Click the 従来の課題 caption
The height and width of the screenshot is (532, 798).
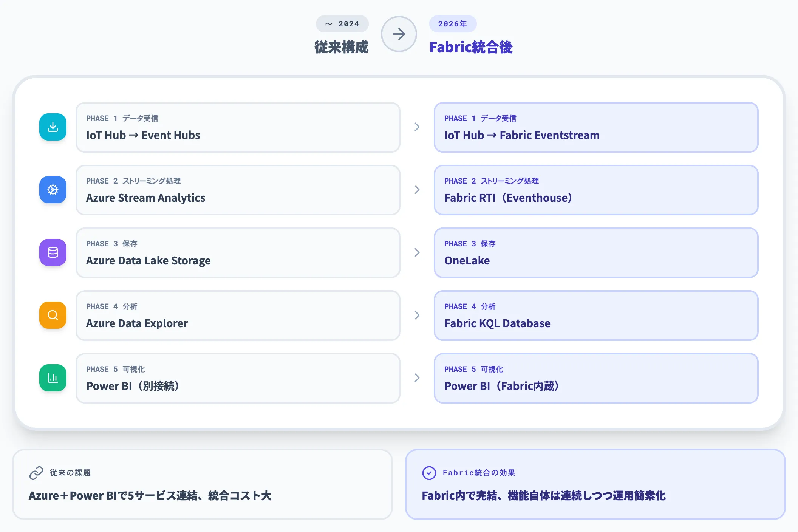coord(70,473)
